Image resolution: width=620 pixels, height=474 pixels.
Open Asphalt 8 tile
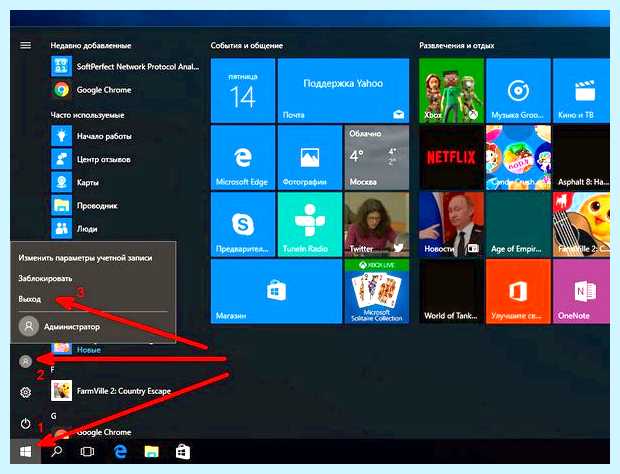[581, 157]
